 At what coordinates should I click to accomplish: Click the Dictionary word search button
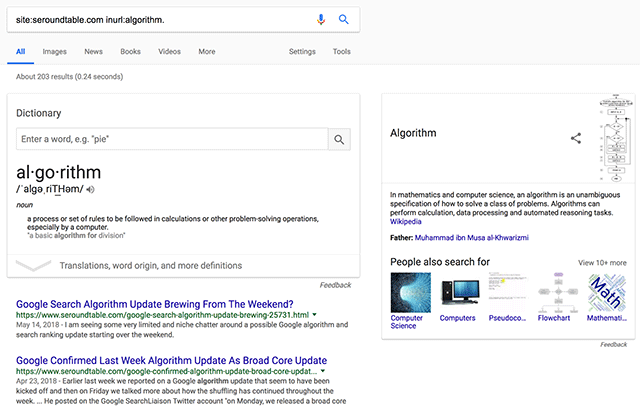[339, 139]
